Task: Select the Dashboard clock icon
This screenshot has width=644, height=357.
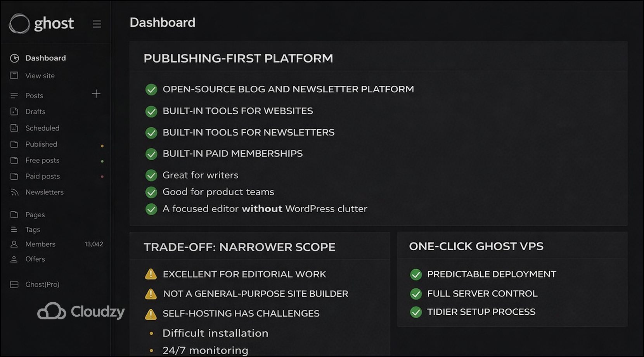Action: (14, 58)
